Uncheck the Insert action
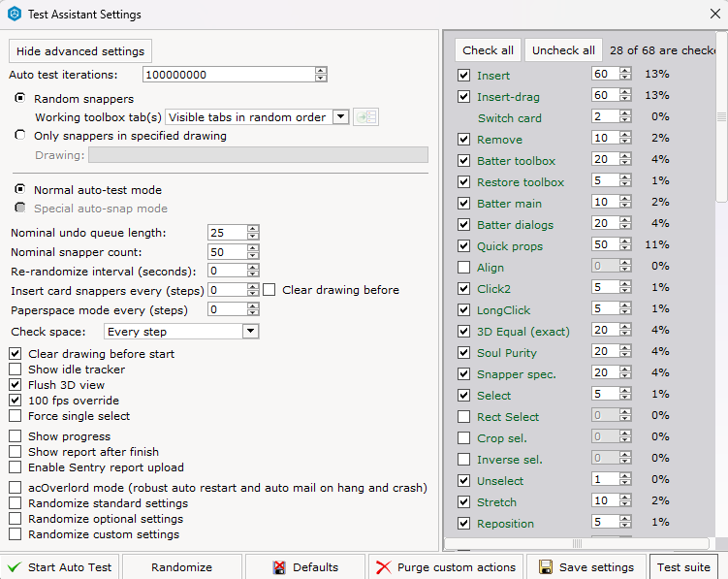 (x=463, y=76)
